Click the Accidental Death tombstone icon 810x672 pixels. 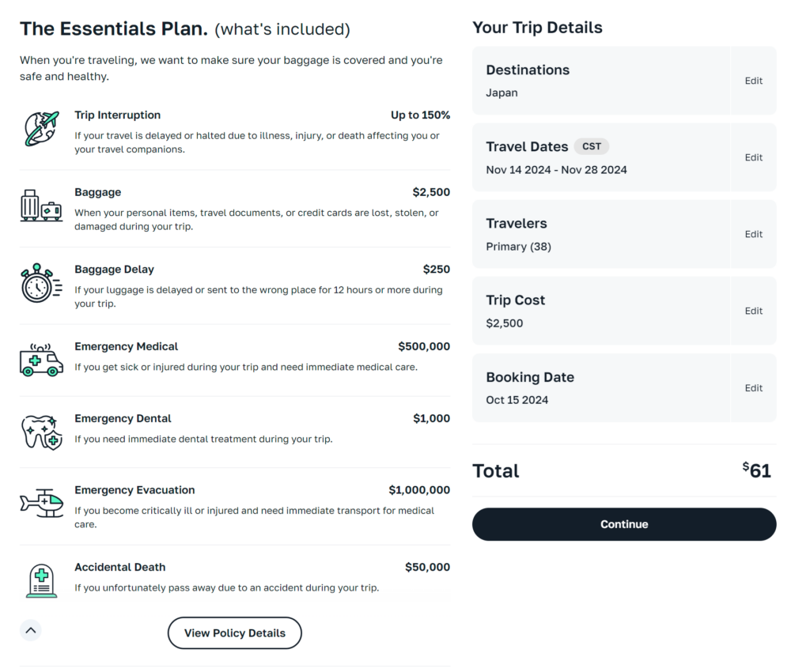point(41,581)
